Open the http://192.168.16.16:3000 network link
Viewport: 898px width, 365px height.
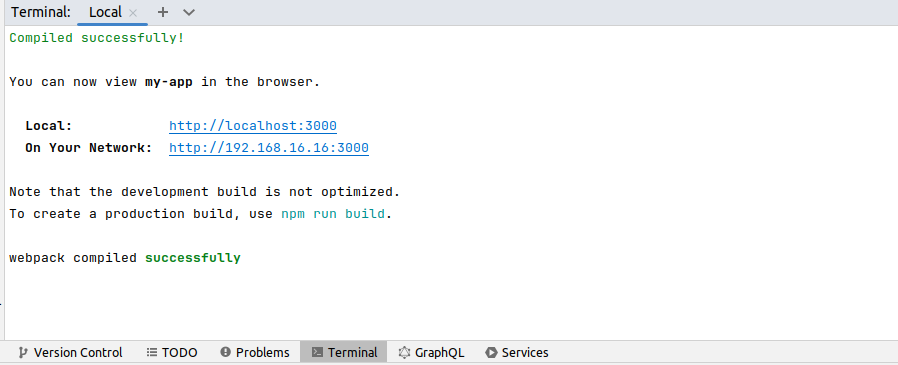[x=269, y=148]
